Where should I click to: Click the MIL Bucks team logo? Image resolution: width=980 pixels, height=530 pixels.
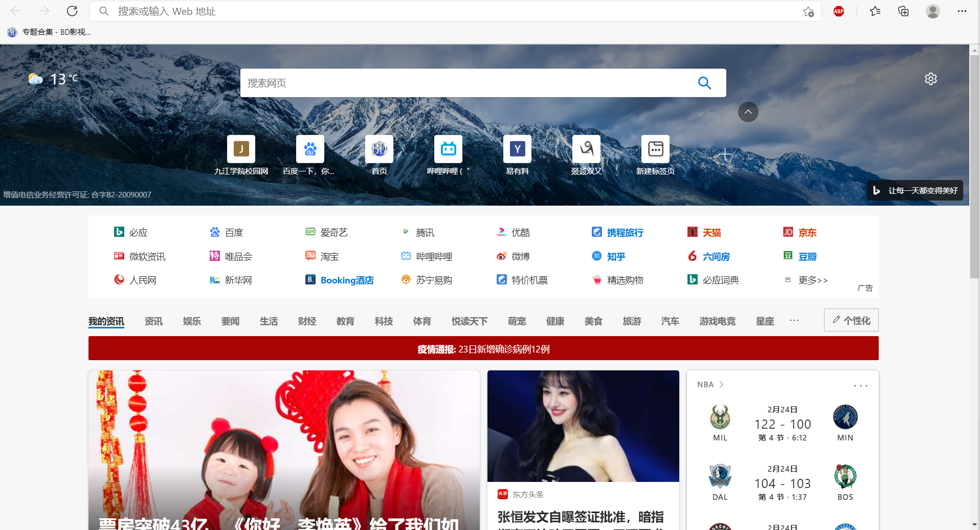tap(720, 417)
